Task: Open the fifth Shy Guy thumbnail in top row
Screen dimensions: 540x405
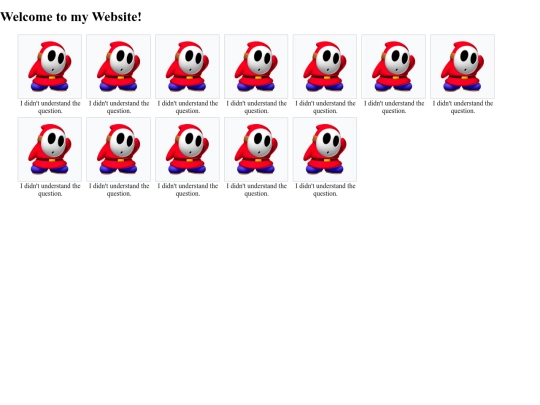Action: pos(325,66)
